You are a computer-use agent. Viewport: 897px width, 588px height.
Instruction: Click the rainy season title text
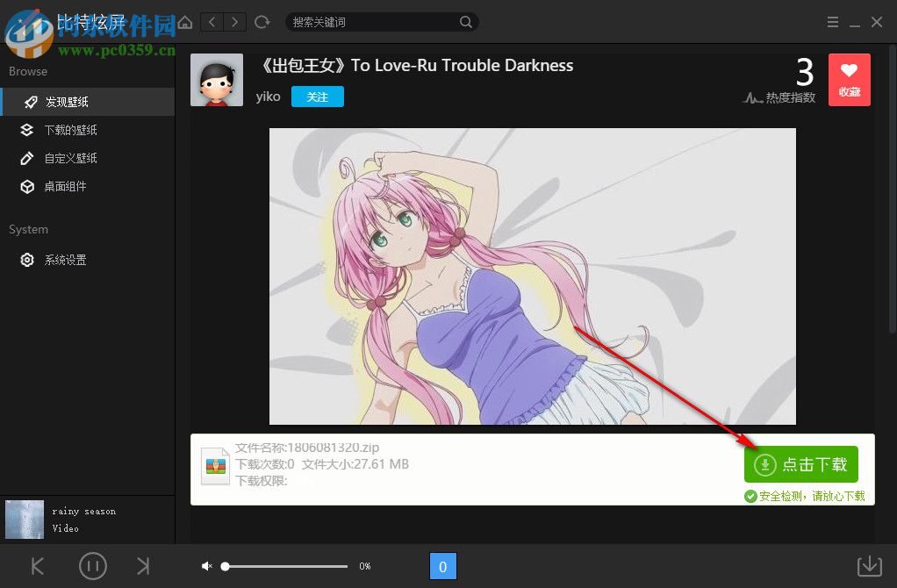pyautogui.click(x=83, y=512)
